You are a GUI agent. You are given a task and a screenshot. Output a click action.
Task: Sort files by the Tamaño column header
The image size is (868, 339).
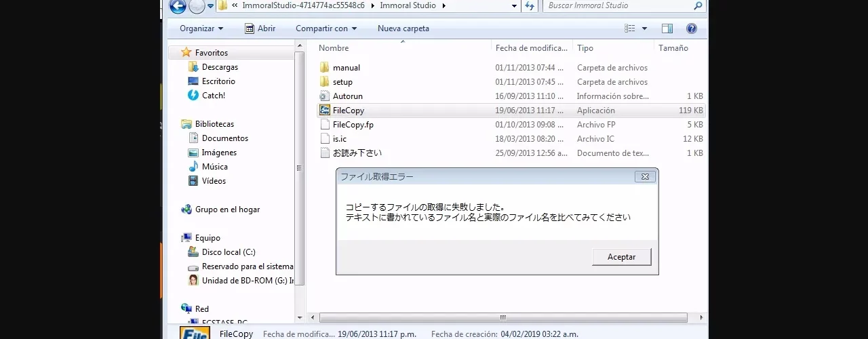673,48
